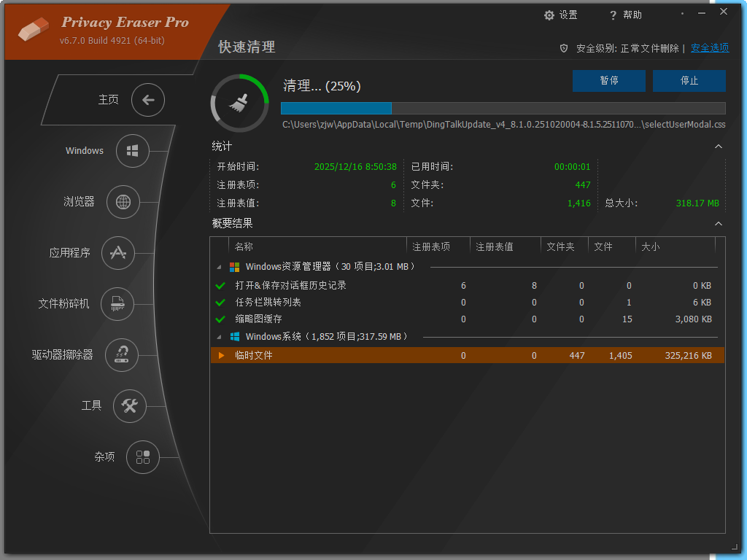
Task: Click the broom cleaning progress icon
Action: coord(239,103)
